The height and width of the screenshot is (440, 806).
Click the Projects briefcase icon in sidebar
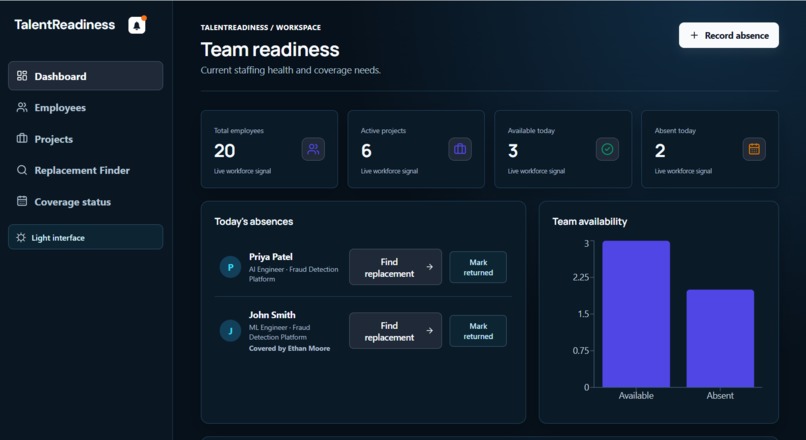(22, 139)
